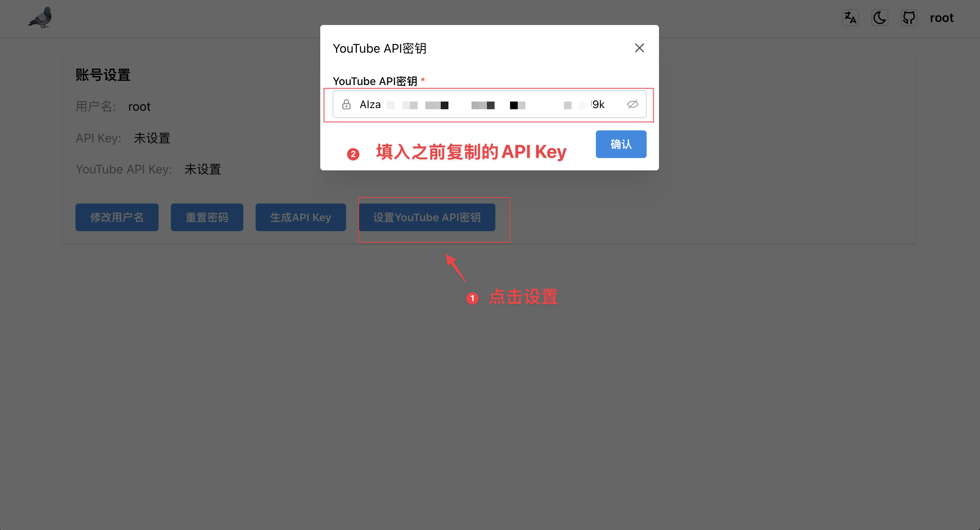Click the 用户名 label text

[95, 107]
